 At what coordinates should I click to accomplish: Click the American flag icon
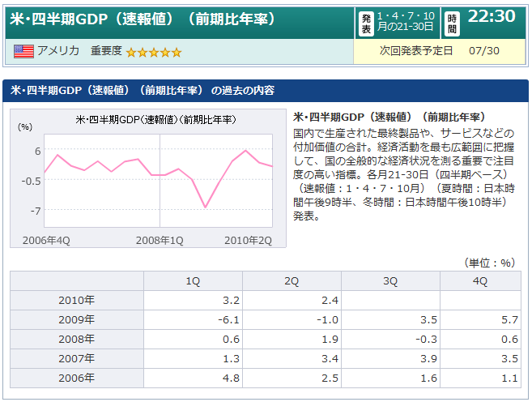23,52
